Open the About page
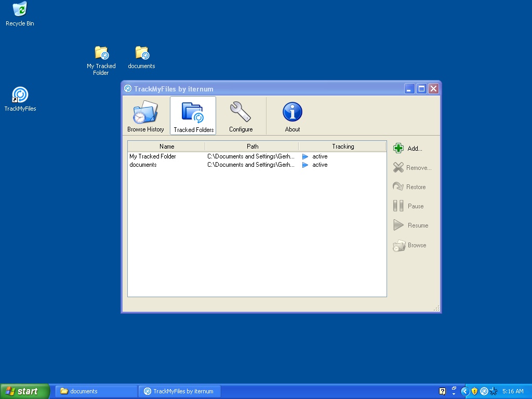This screenshot has width=532, height=399. point(292,116)
